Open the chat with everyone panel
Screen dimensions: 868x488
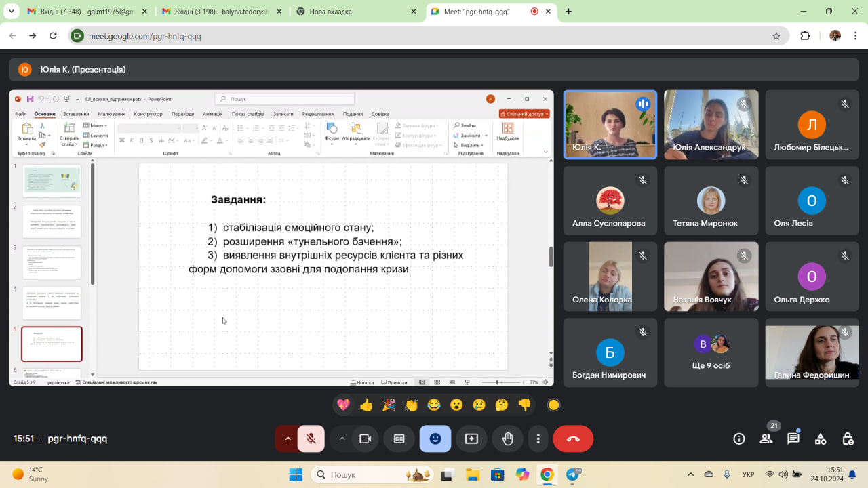click(x=793, y=439)
